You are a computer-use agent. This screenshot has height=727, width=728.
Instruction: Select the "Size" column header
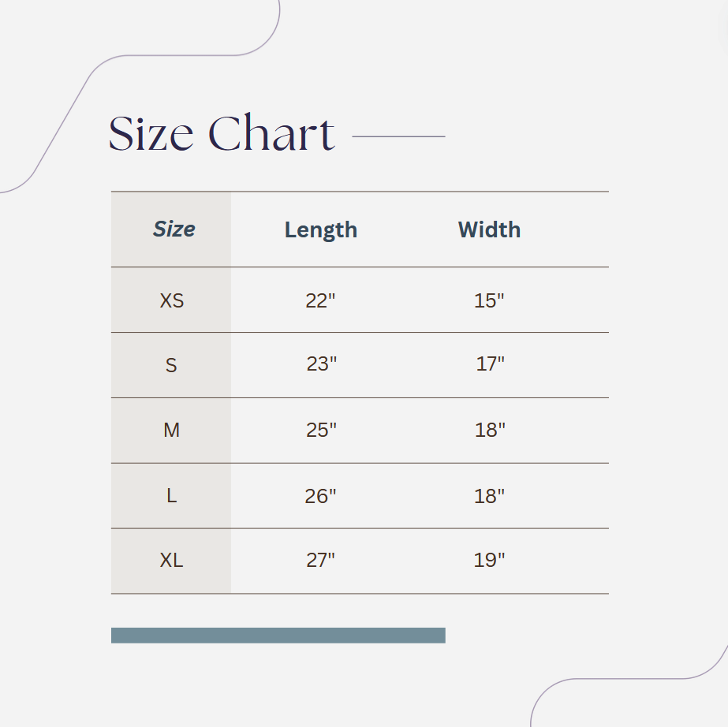pos(174,229)
